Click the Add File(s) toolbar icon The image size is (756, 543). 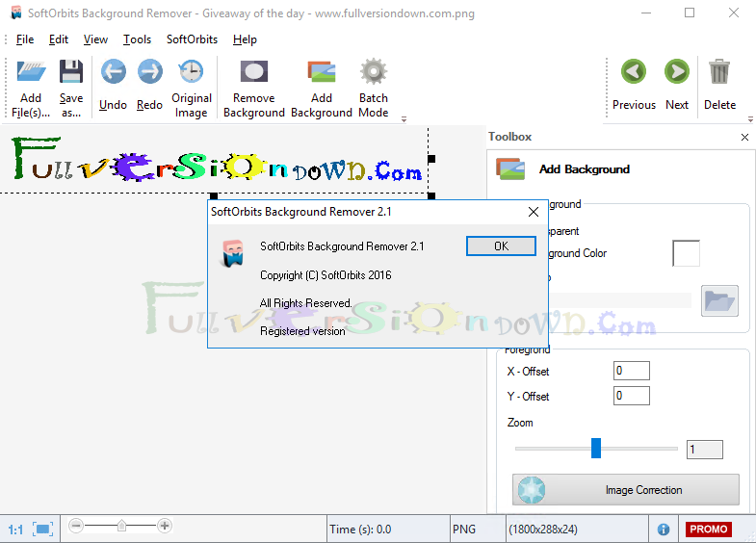31,72
